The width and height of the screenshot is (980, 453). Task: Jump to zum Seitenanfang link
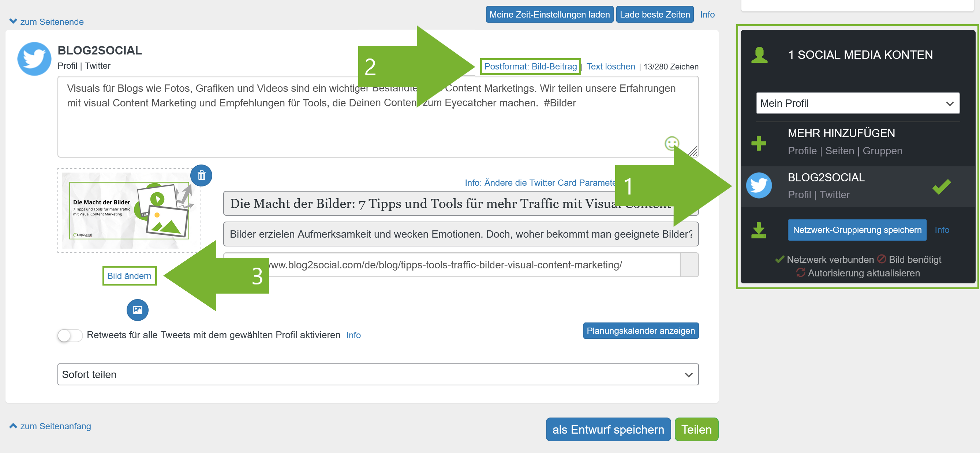pos(56,426)
